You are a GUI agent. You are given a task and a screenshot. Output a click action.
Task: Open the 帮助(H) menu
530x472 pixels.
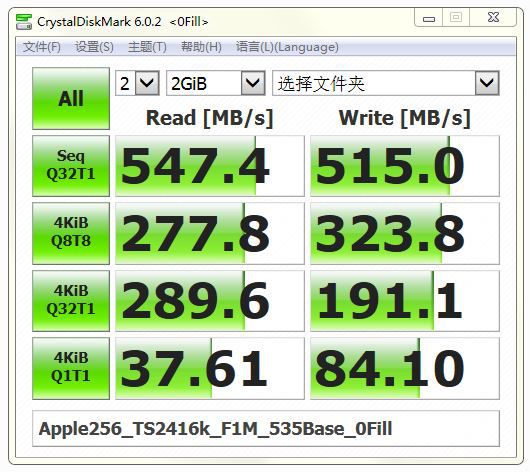[x=201, y=47]
